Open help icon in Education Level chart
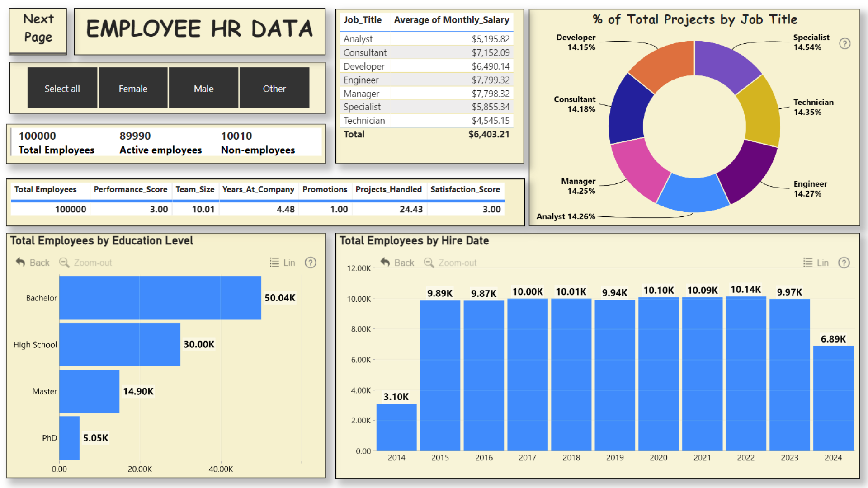This screenshot has width=868, height=488. 311,263
